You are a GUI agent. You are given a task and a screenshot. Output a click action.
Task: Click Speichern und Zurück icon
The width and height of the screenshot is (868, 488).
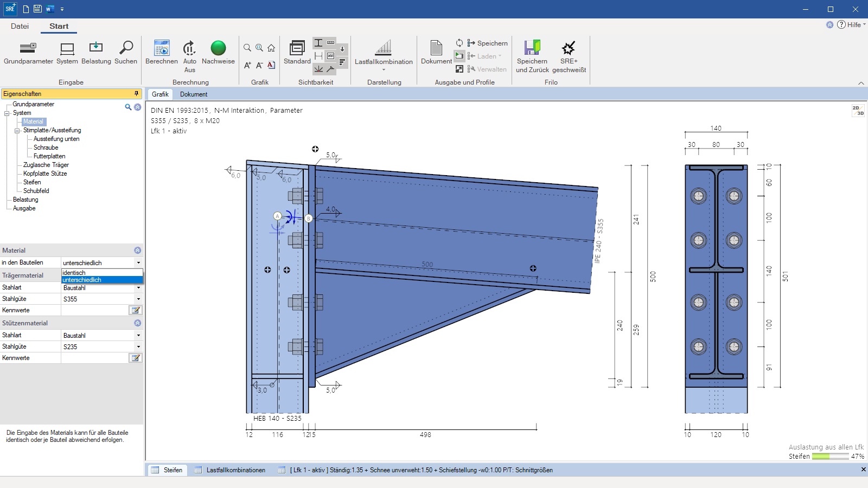[x=532, y=48]
